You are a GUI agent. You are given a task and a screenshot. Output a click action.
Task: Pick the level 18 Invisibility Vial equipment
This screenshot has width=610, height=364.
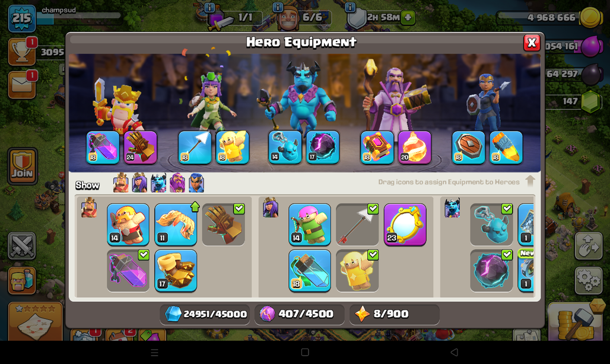(310, 271)
